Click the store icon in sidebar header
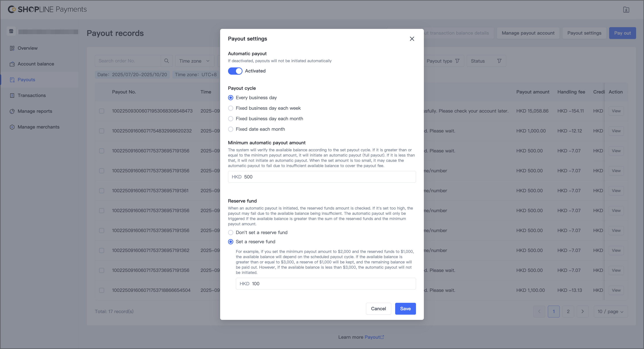The width and height of the screenshot is (644, 349). [x=11, y=31]
